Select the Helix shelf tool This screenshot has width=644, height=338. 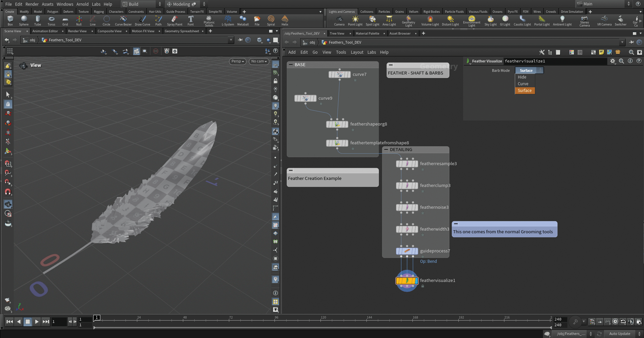tap(285, 20)
